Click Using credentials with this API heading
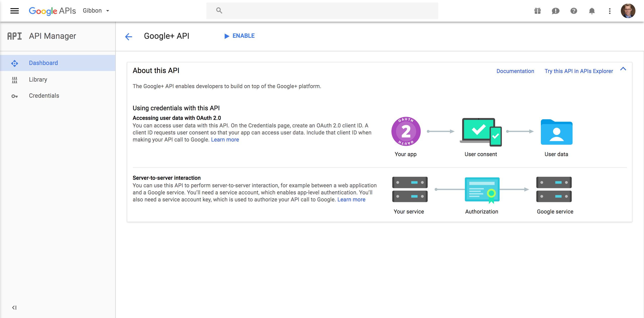 tap(176, 108)
